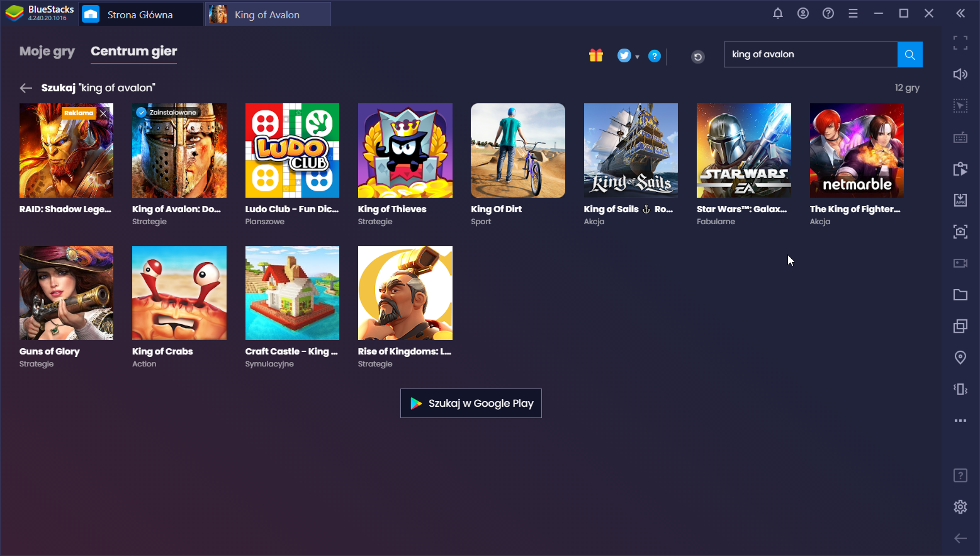Toggle fullscreen mode icon in sidebar

[x=960, y=43]
